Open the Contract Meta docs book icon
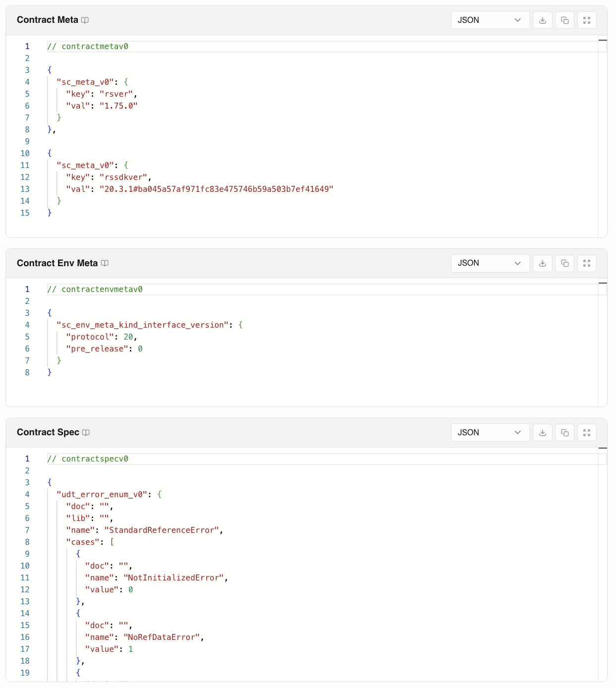The height and width of the screenshot is (689, 616). pos(85,20)
